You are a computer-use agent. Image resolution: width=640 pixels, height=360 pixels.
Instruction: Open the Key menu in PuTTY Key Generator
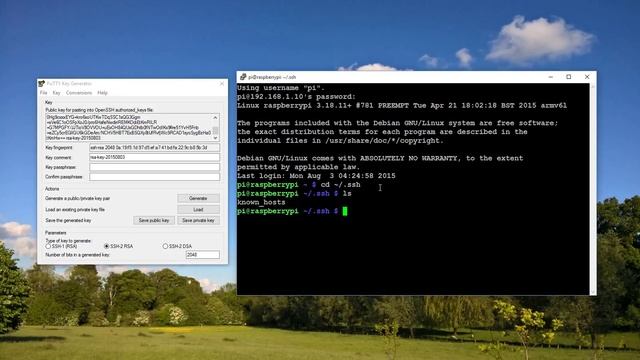point(56,93)
